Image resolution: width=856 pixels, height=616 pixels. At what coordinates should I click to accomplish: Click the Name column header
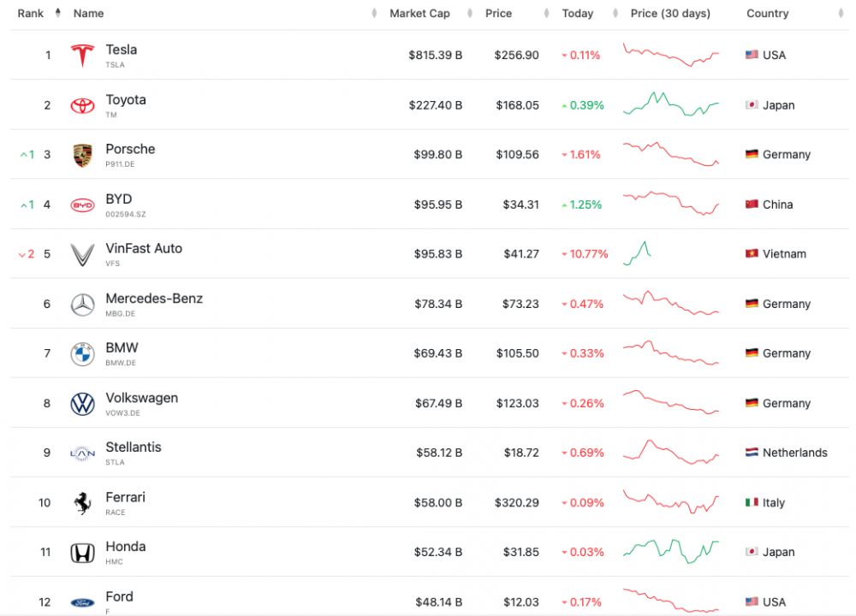coord(88,13)
